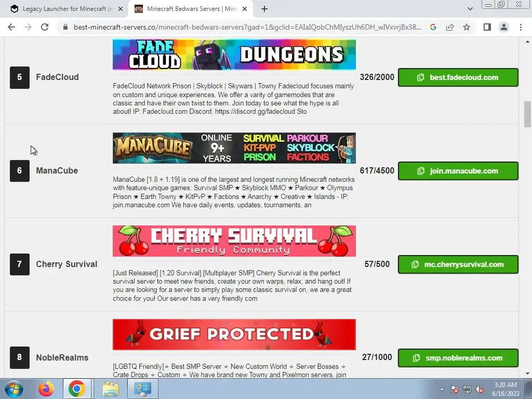
Task: Copy best.fadecloud.com server address
Action: [x=458, y=77]
